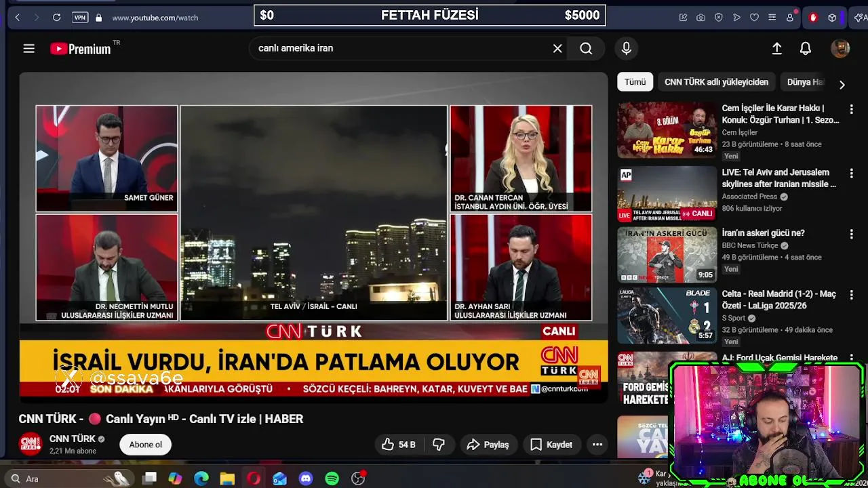Screen dimensions: 868x488
Task: Open the upload/create icon in header
Action: click(777, 48)
